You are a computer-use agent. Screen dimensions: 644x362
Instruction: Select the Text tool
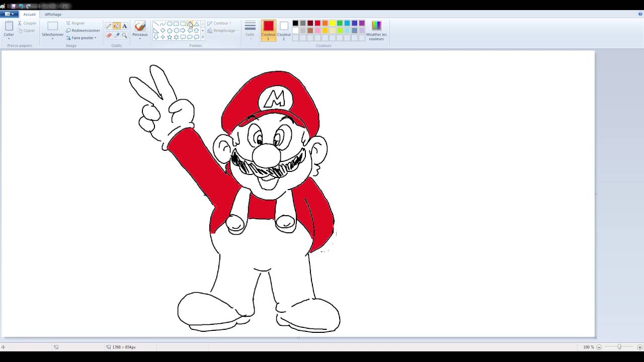coord(124,25)
